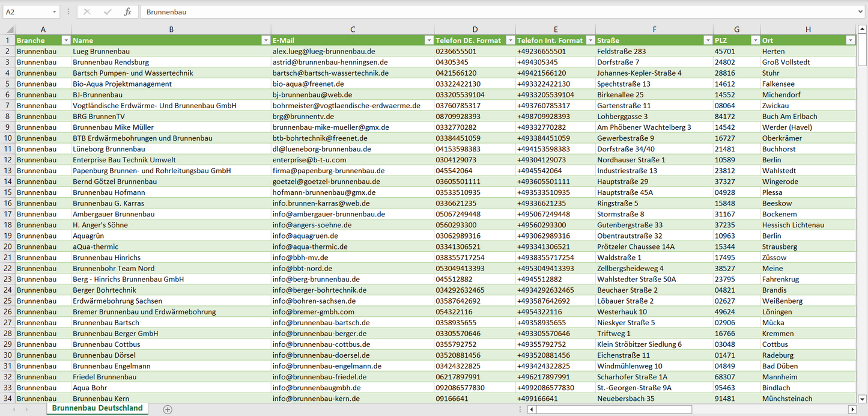Viewport: 868px width, 416px height.
Task: Select column F header
Action: [654, 29]
